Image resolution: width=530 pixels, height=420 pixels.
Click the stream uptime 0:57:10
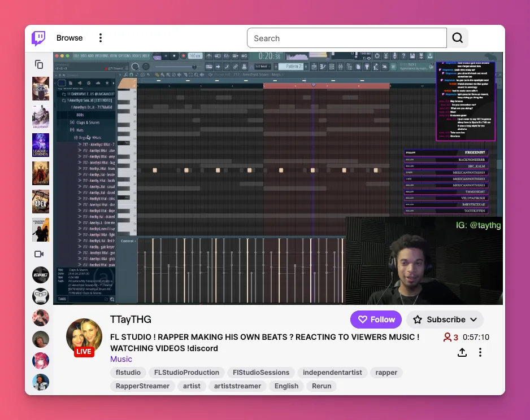476,337
